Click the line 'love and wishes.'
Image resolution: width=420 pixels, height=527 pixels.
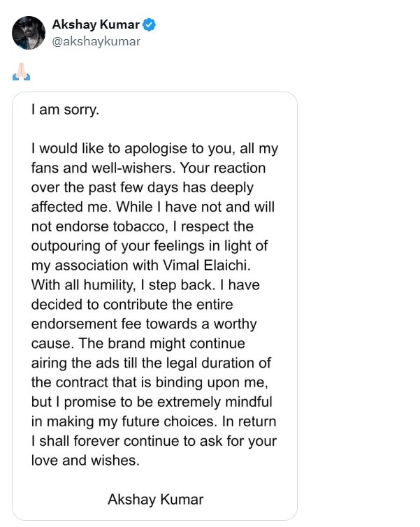click(x=85, y=461)
